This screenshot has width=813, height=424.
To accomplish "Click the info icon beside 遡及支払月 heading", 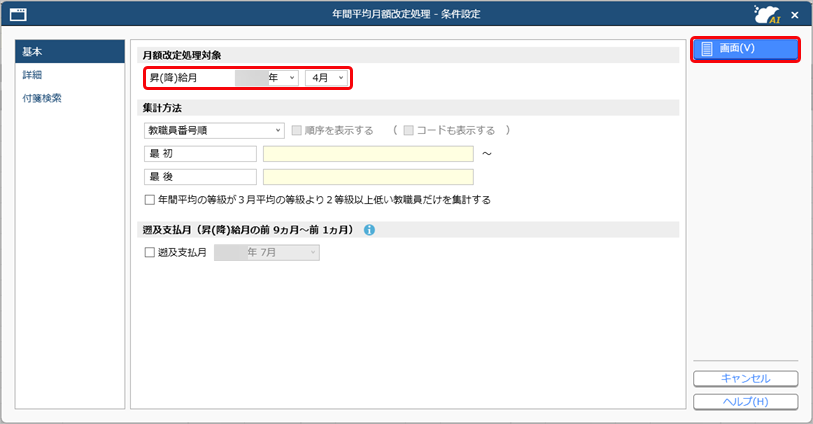I will [x=369, y=230].
